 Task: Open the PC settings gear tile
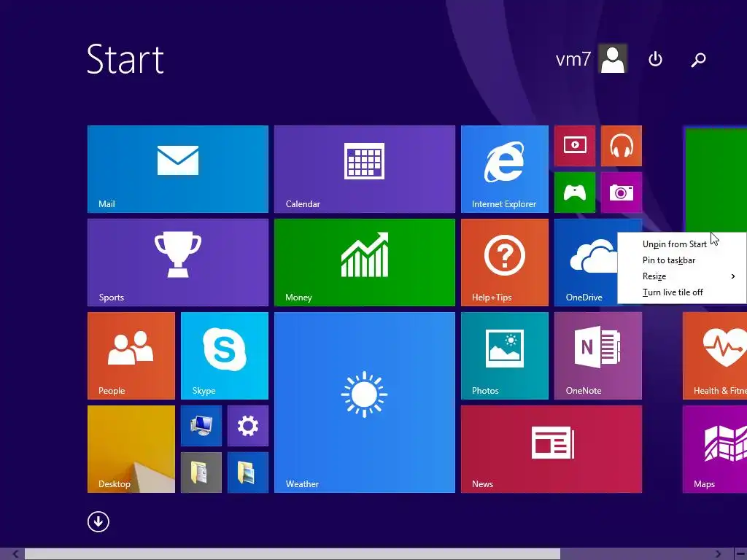click(248, 426)
